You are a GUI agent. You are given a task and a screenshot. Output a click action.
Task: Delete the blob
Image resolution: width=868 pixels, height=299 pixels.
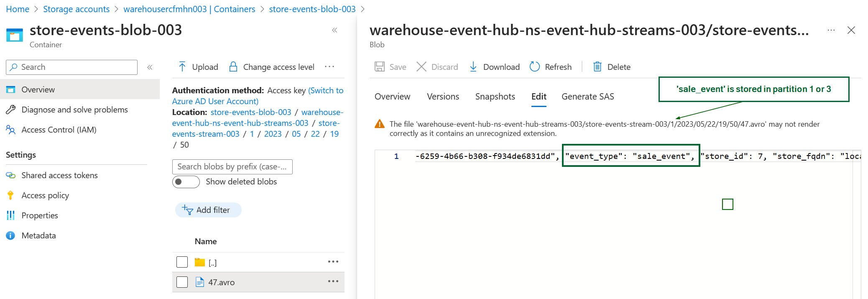[612, 67]
